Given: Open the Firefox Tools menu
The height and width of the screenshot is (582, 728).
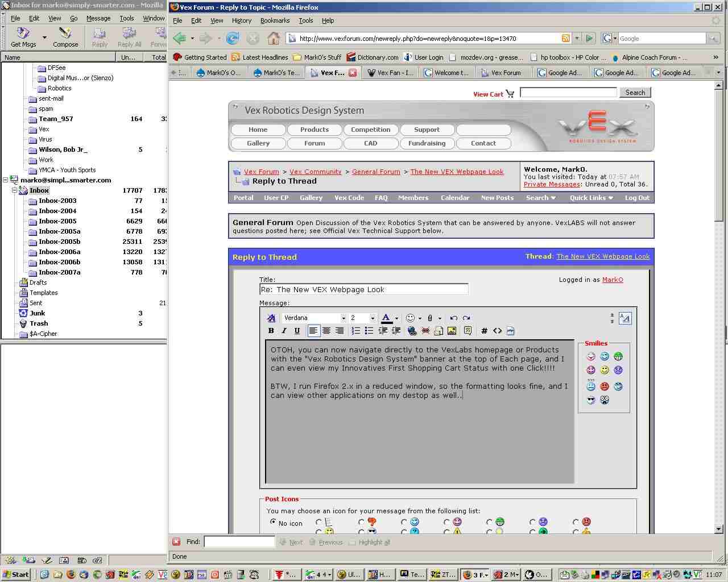Looking at the screenshot, I should [306, 20].
